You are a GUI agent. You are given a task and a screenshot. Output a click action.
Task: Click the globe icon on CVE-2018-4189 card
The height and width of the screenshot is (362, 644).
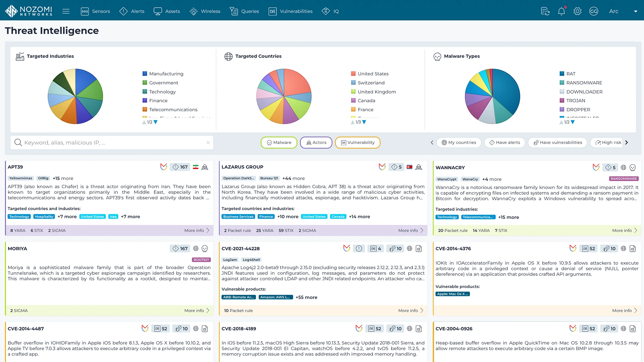click(410, 328)
